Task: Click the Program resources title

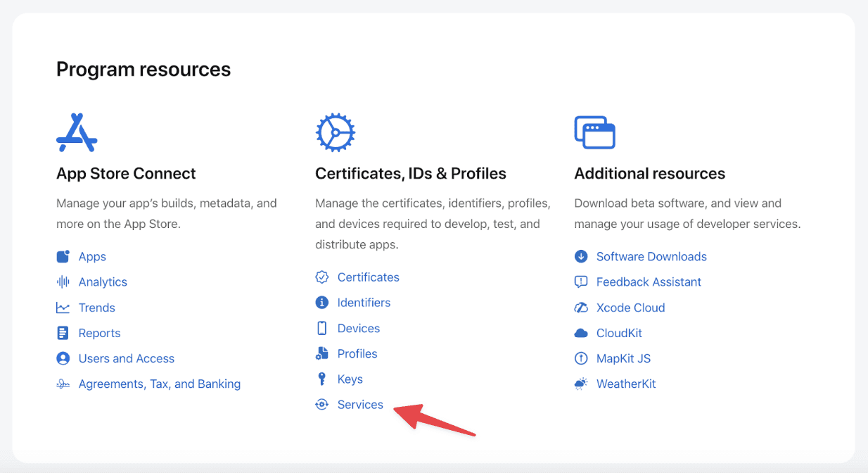Action: tap(143, 70)
